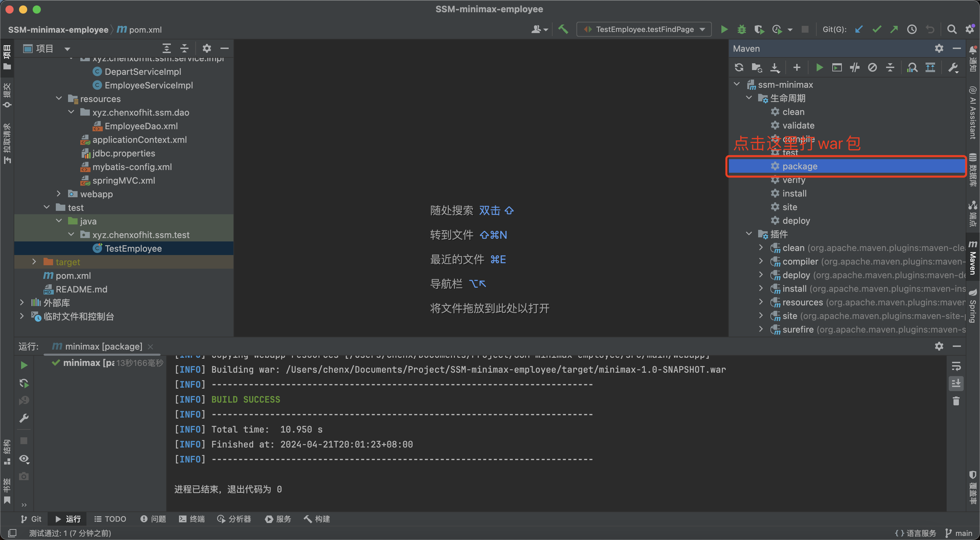
Task: Select pom.xml in the project tree
Action: point(73,275)
